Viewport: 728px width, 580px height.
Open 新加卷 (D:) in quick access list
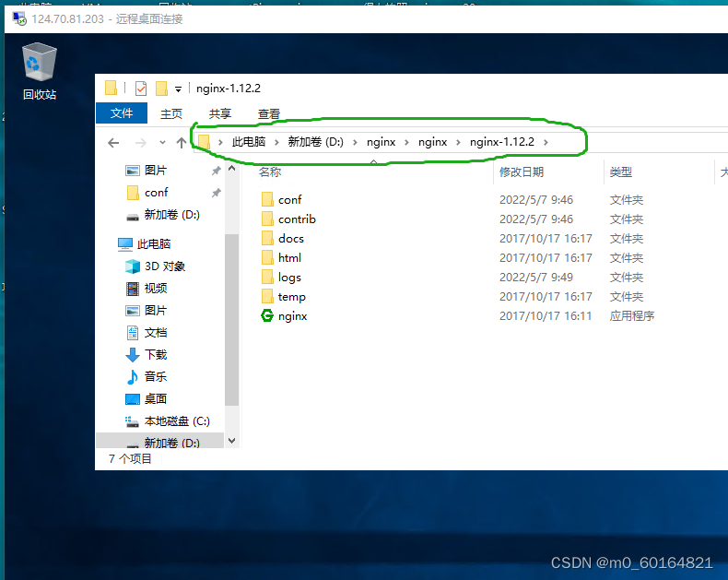click(171, 215)
